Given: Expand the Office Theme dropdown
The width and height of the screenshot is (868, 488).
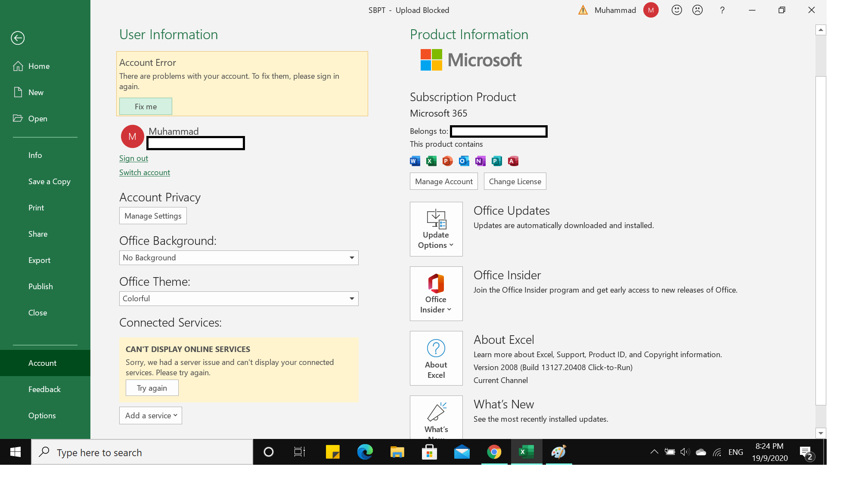Looking at the screenshot, I should coord(239,299).
